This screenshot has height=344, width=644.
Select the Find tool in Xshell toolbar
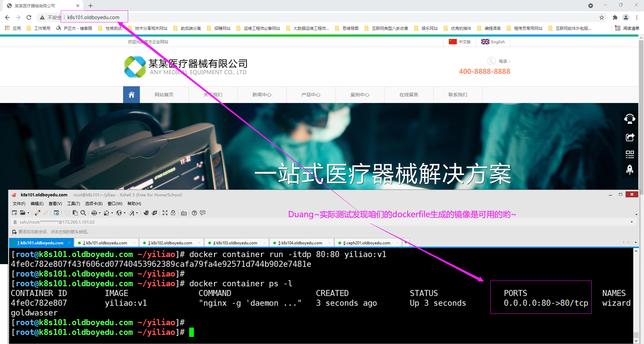click(83, 213)
